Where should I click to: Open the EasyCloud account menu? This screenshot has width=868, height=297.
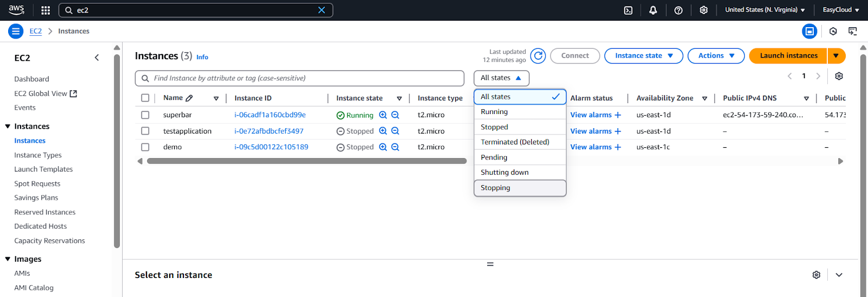pyautogui.click(x=841, y=10)
